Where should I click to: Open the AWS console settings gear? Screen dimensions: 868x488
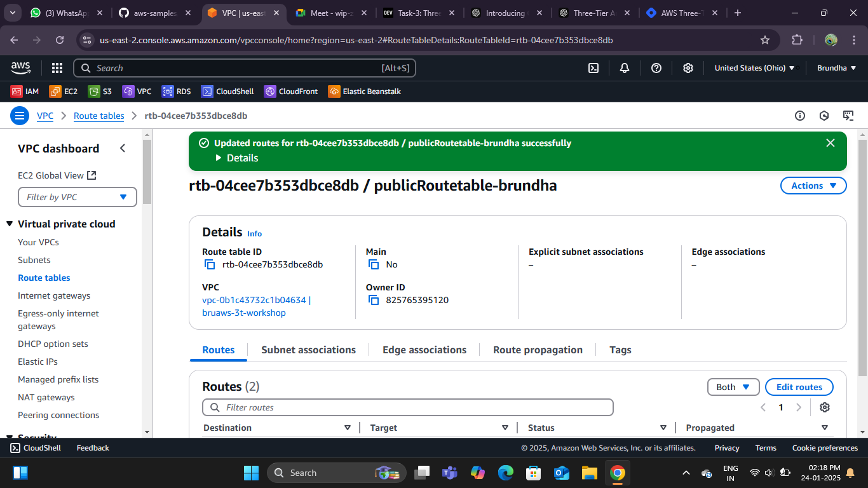click(688, 68)
